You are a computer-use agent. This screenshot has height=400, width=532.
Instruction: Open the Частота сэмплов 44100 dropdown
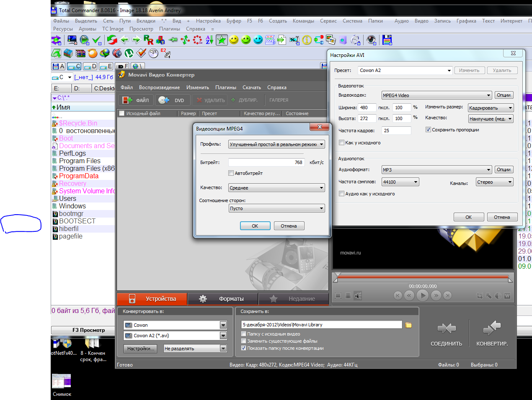(x=400, y=182)
